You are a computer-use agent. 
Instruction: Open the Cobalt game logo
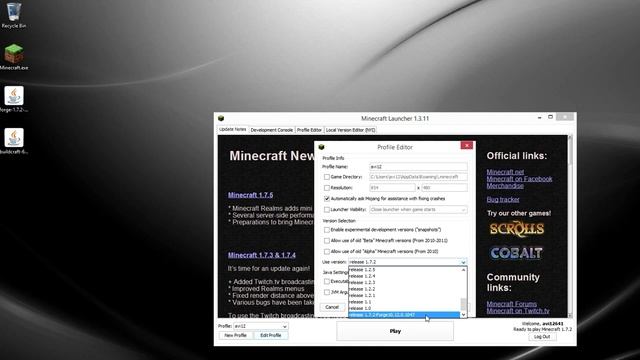tap(516, 253)
